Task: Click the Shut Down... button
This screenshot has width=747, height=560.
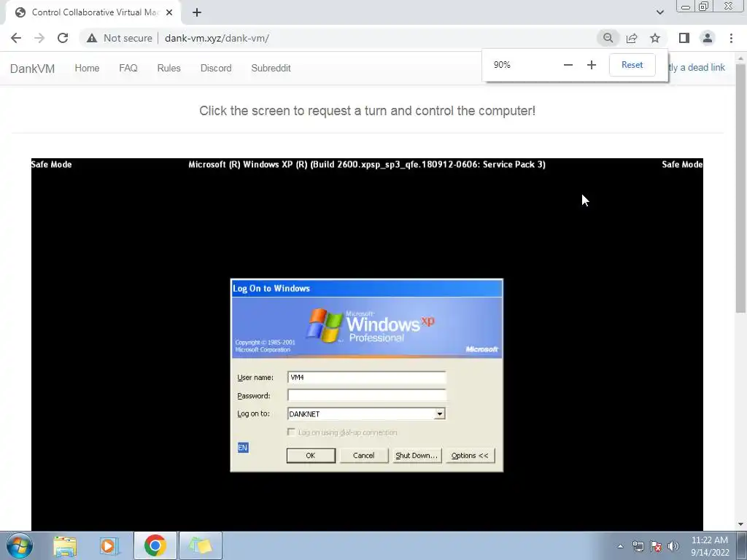Action: coord(417,455)
